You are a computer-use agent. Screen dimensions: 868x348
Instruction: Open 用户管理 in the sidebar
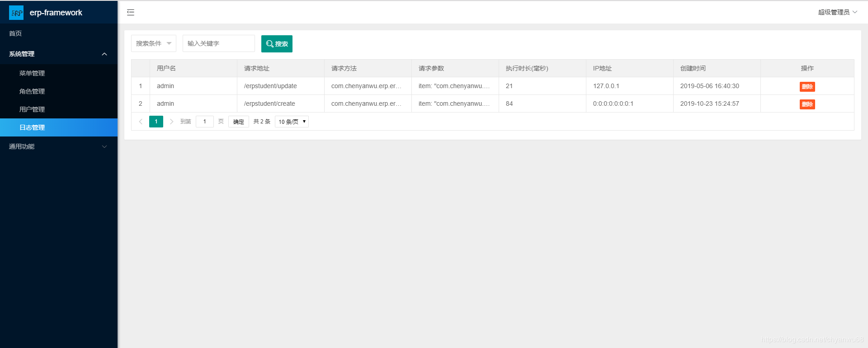point(32,109)
